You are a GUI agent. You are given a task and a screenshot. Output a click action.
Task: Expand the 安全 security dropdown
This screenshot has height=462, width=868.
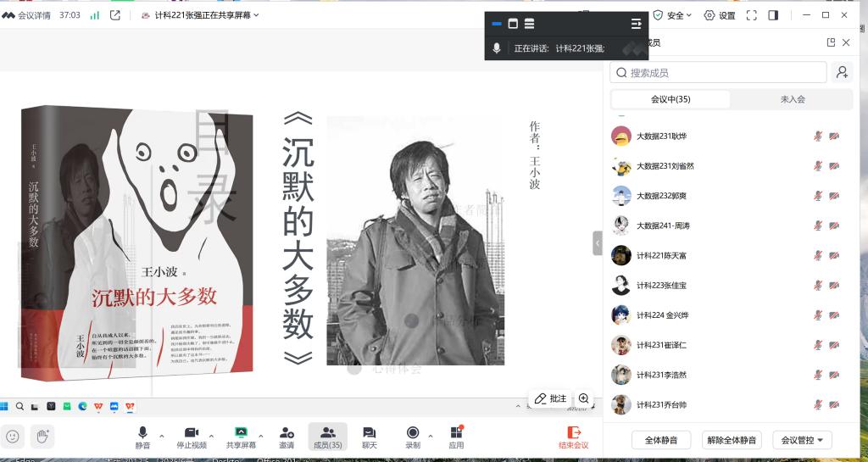(x=674, y=15)
